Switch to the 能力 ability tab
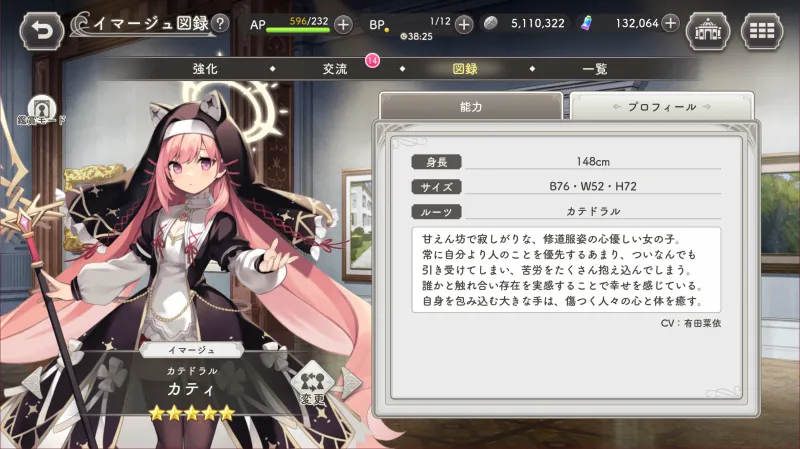 tap(471, 106)
